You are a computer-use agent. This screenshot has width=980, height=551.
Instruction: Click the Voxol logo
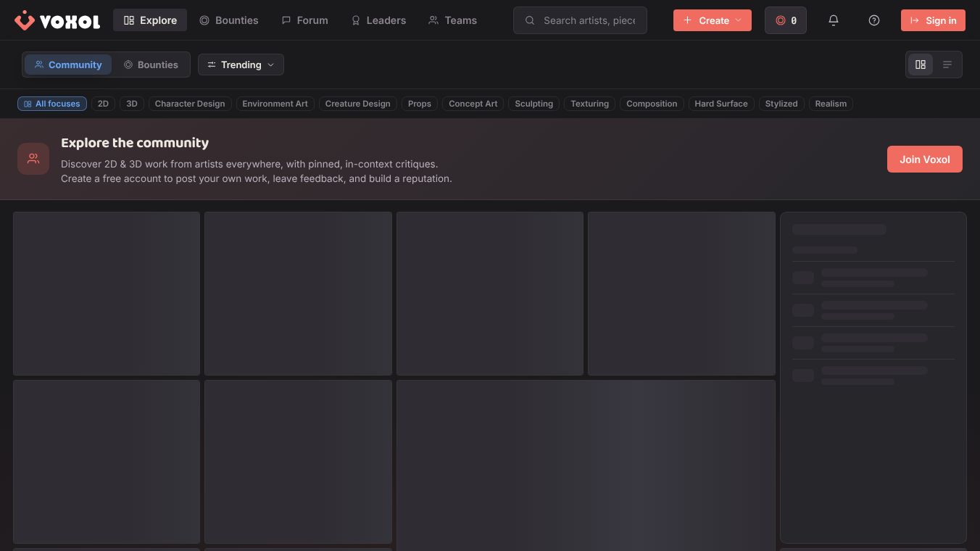tap(57, 20)
